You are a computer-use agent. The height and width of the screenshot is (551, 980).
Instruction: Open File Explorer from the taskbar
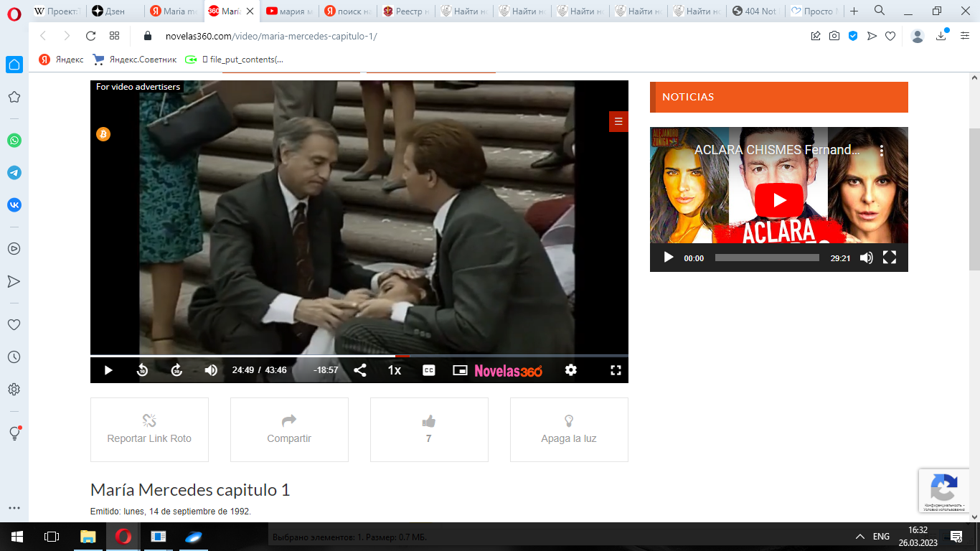pos(88,536)
